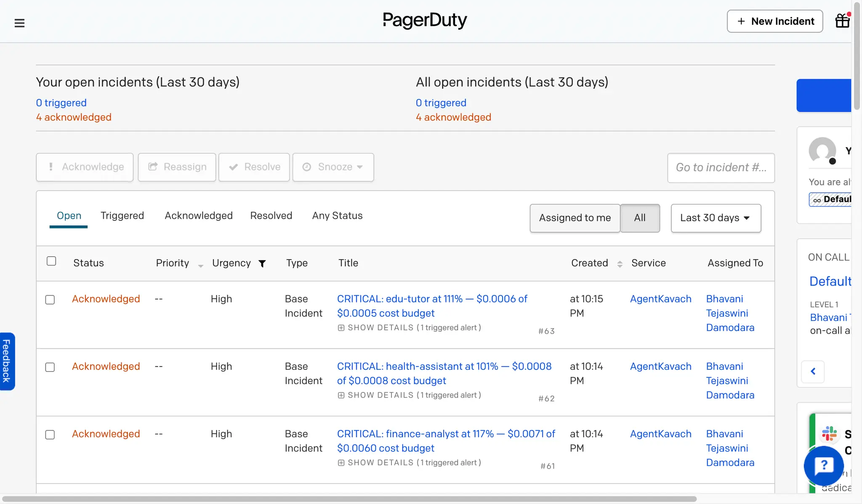The height and width of the screenshot is (504, 862).
Task: Select the edu-tutor incident checkbox
Action: click(x=50, y=300)
